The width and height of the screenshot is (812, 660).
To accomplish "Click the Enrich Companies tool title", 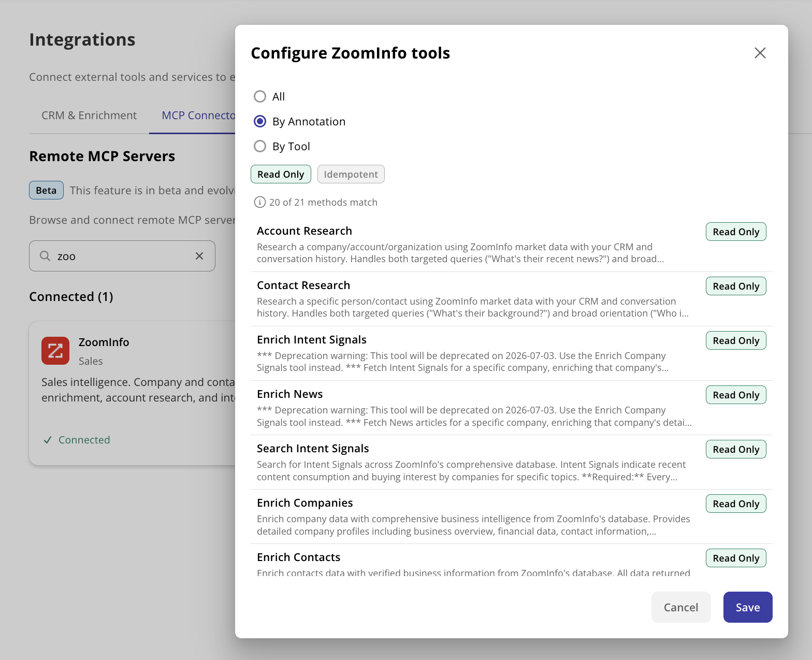I will [305, 503].
